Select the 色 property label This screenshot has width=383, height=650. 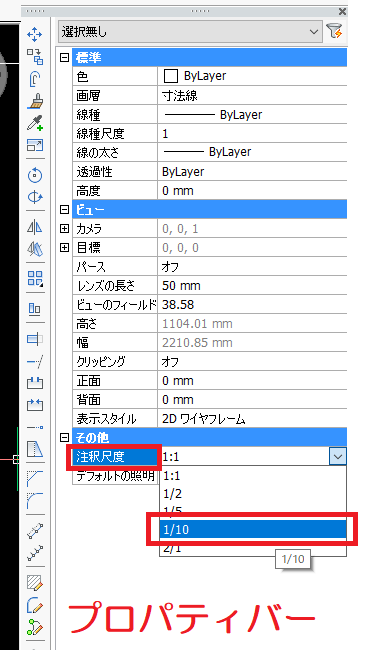115,76
